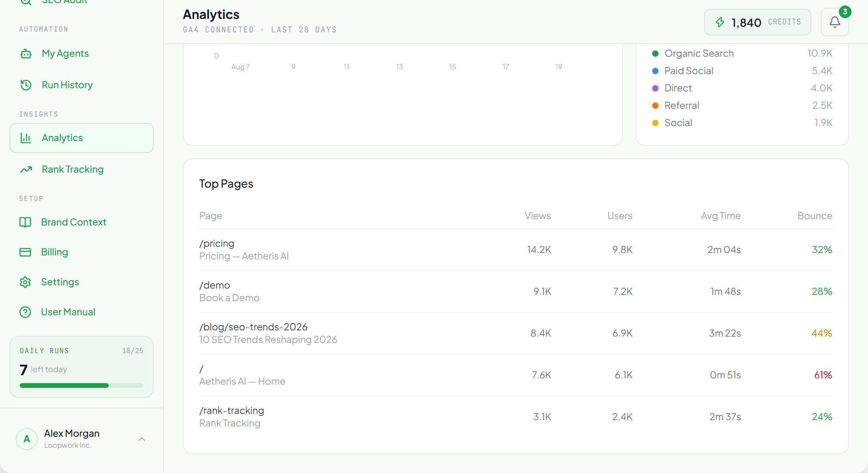Select the Aetheris AI — Home row
The height and width of the screenshot is (473, 868).
coord(516,375)
